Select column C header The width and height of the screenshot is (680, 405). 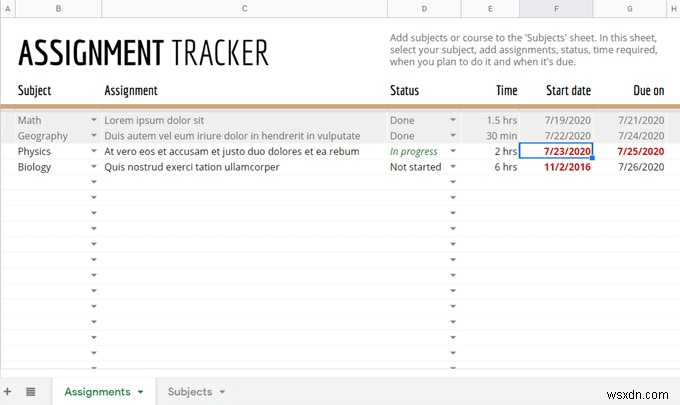244,8
